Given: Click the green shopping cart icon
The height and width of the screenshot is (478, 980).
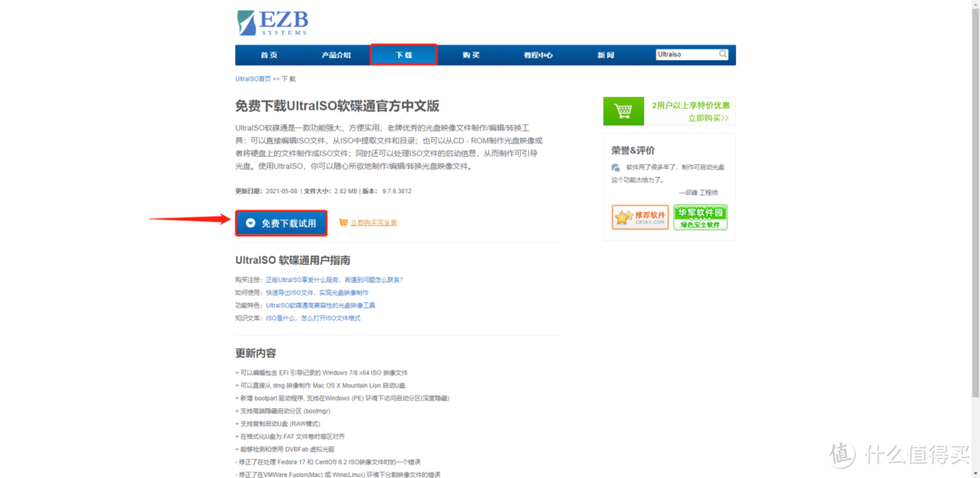Looking at the screenshot, I should point(623,112).
